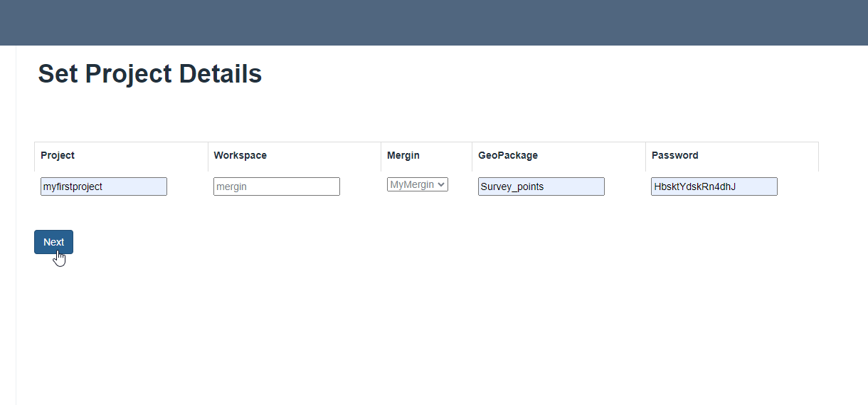Click the empty Workspace input field
Image resolution: width=868 pixels, height=405 pixels.
277,186
